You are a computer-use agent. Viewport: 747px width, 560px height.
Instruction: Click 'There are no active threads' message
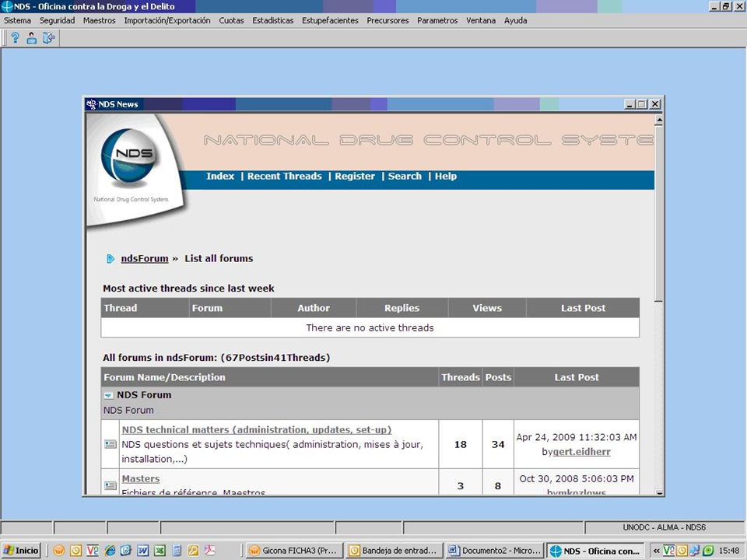tap(370, 327)
